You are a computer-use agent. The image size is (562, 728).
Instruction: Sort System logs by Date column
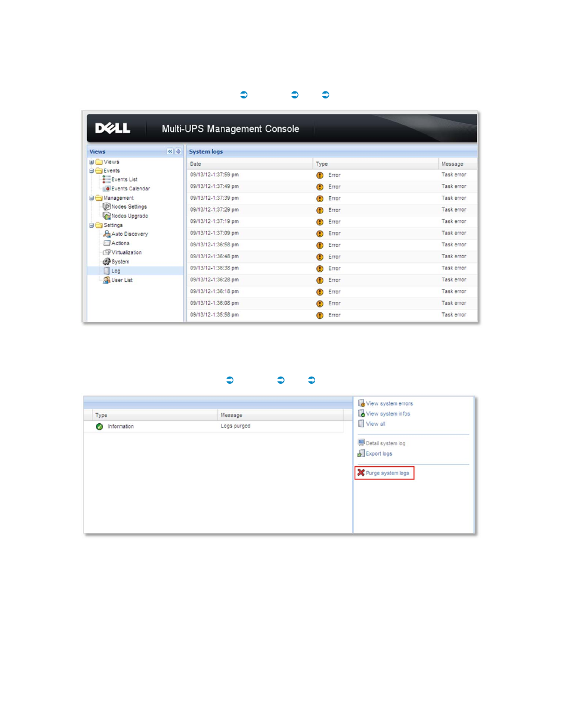click(x=249, y=164)
